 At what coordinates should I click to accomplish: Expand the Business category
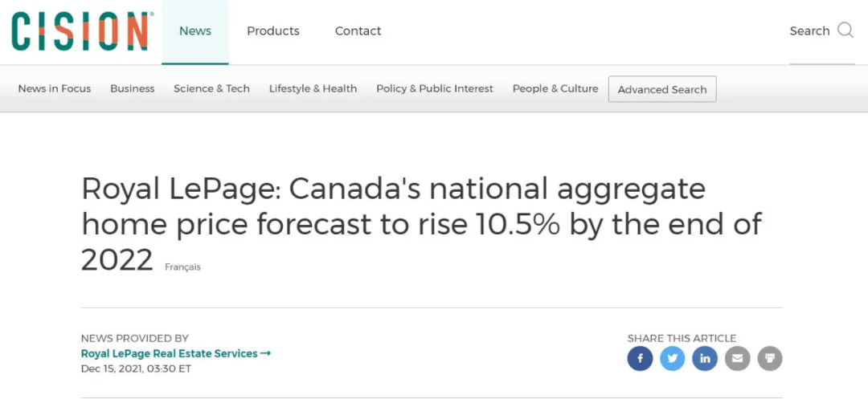[x=133, y=88]
